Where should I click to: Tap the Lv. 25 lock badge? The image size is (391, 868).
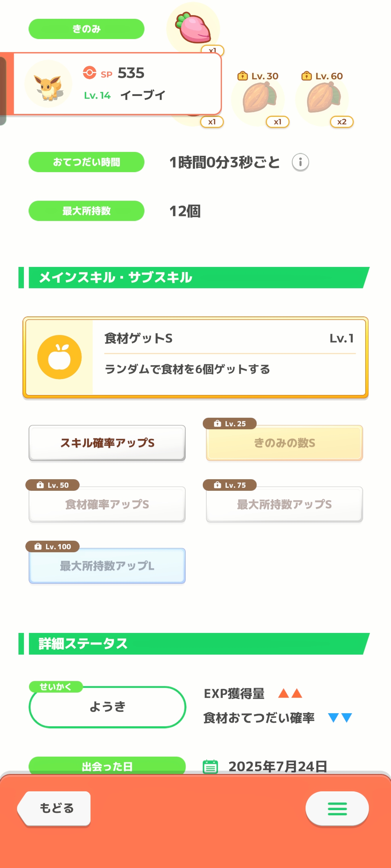(x=230, y=424)
